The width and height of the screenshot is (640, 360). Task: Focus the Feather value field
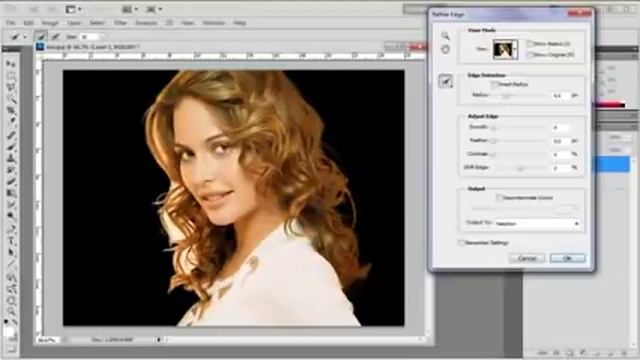tap(561, 141)
